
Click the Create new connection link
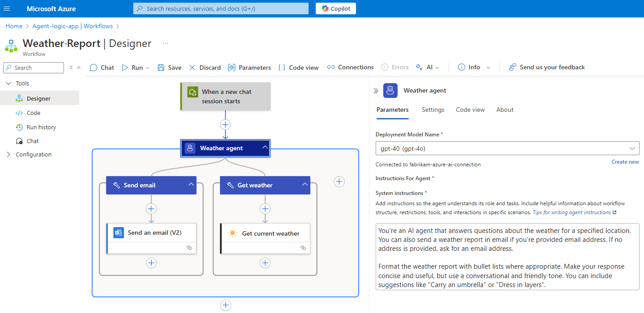pyautogui.click(x=625, y=161)
